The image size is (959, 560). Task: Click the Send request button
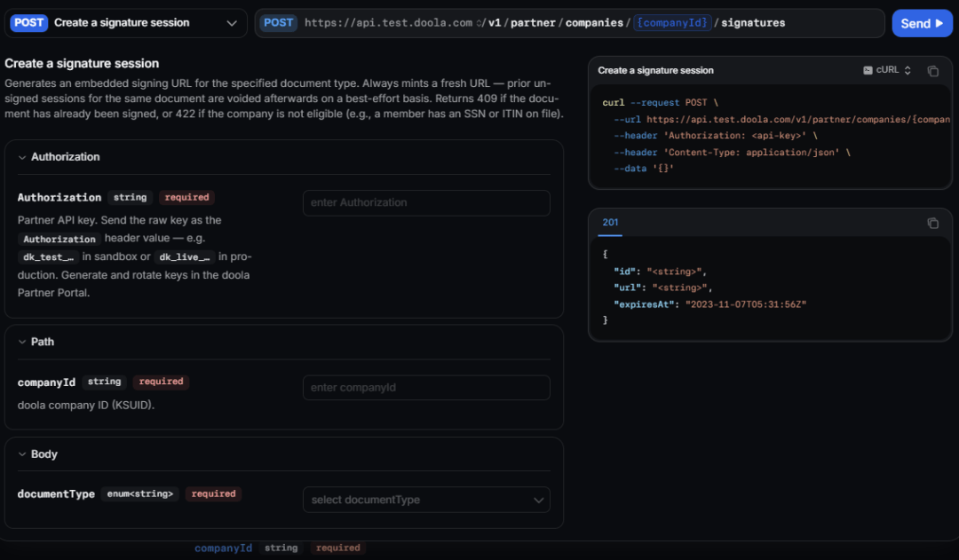(922, 23)
